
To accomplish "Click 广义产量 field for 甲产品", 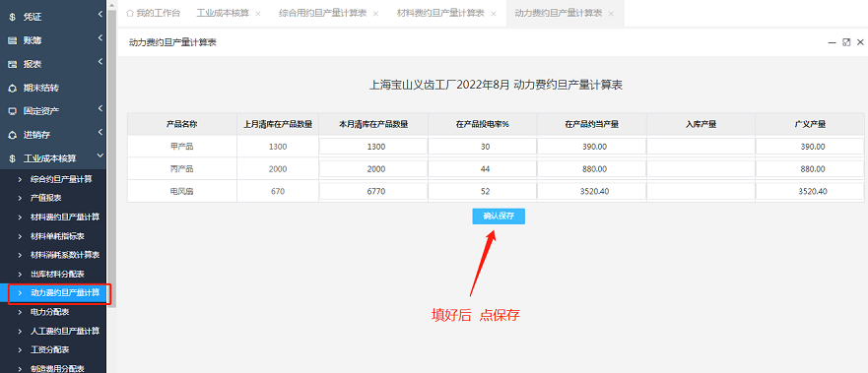I will [x=810, y=147].
